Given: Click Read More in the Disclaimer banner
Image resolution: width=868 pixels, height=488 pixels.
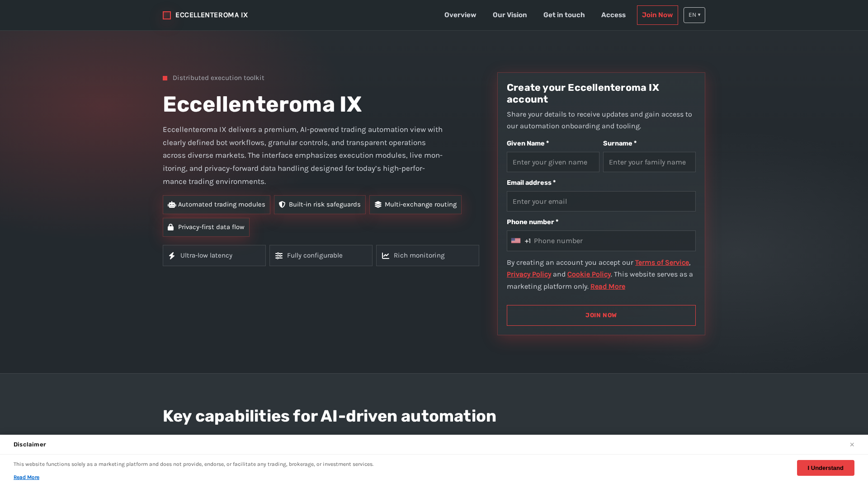Looking at the screenshot, I should pos(26,477).
